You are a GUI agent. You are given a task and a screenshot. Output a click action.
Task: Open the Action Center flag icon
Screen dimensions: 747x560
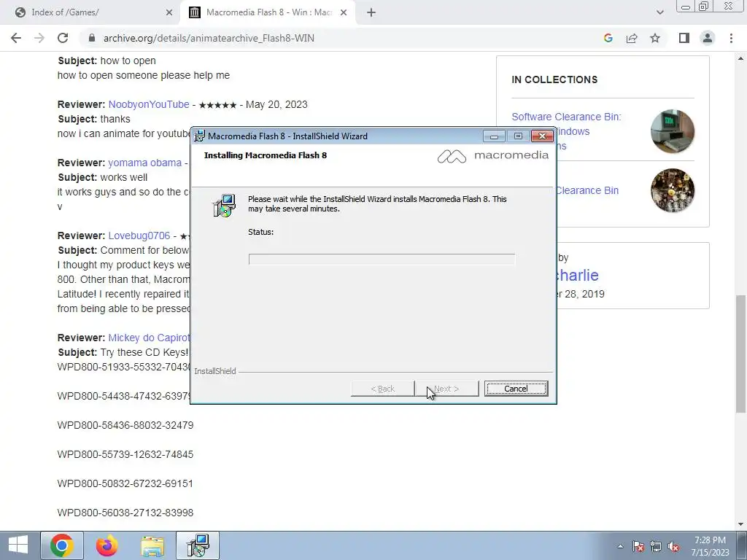pos(638,546)
